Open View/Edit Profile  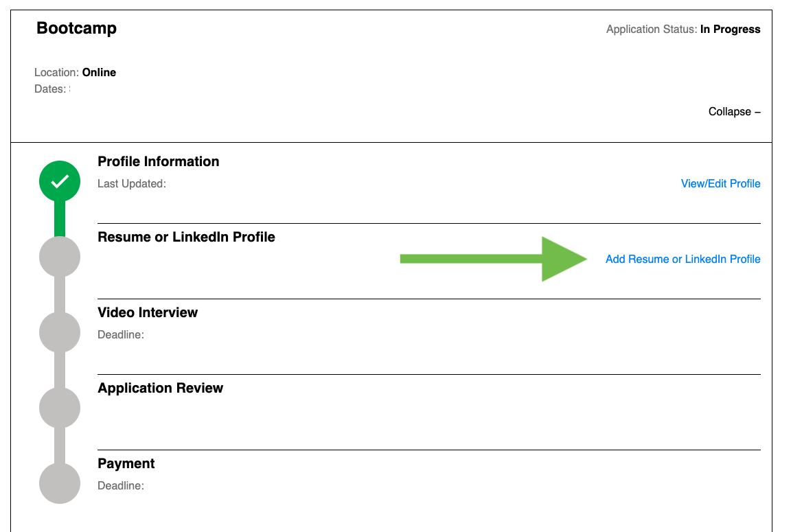720,183
